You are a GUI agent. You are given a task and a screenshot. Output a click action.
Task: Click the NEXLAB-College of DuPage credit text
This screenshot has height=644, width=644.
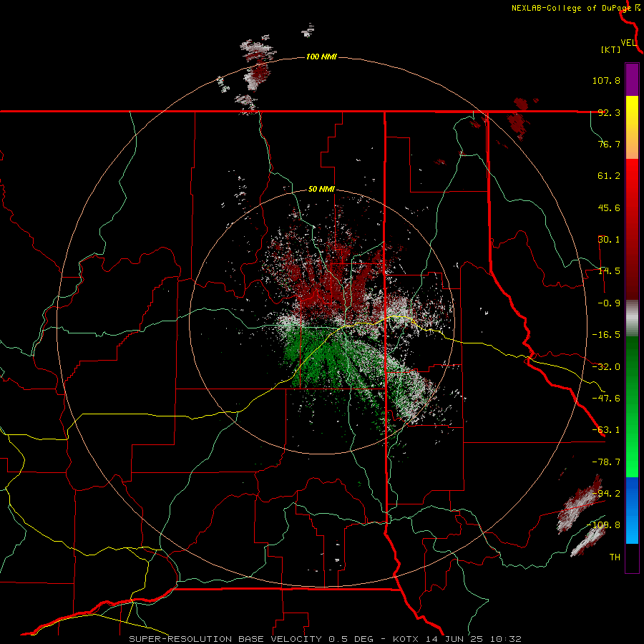[571, 8]
